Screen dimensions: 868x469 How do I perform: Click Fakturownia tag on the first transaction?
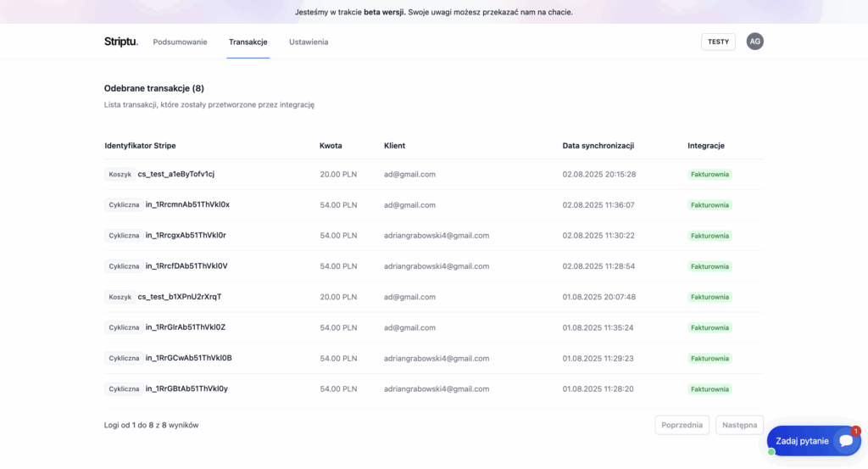point(709,175)
